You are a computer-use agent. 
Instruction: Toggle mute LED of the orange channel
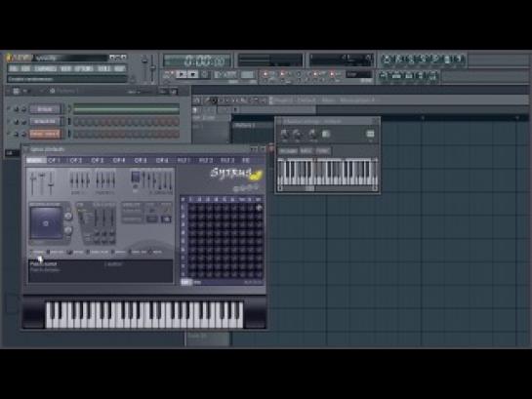[x=9, y=134]
